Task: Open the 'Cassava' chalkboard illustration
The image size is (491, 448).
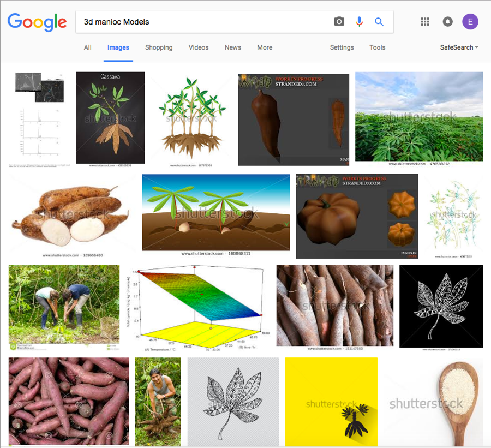Action: [110, 119]
